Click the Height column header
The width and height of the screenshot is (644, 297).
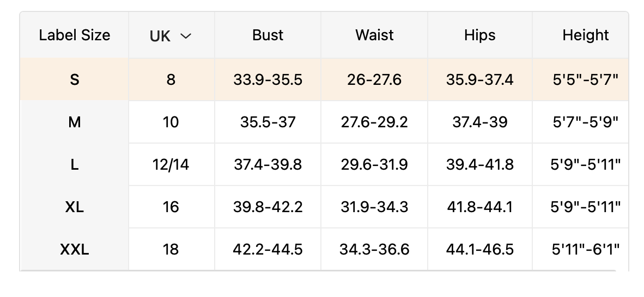(586, 35)
